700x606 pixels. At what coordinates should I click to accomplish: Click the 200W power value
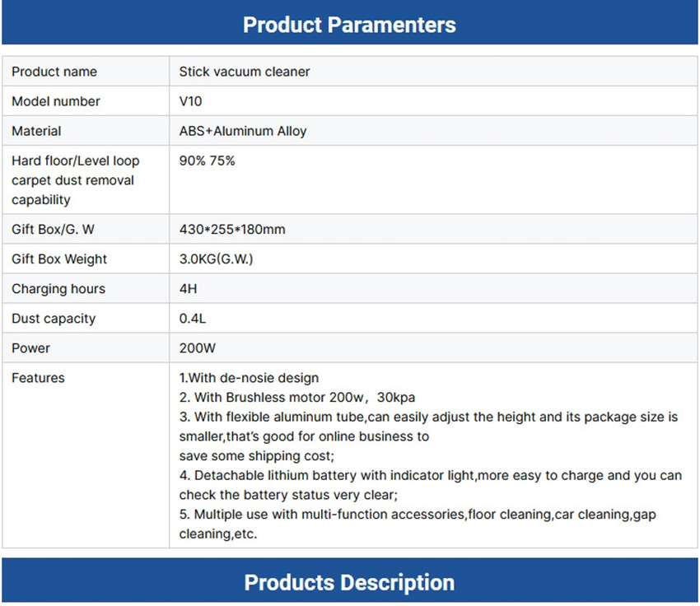pyautogui.click(x=198, y=348)
